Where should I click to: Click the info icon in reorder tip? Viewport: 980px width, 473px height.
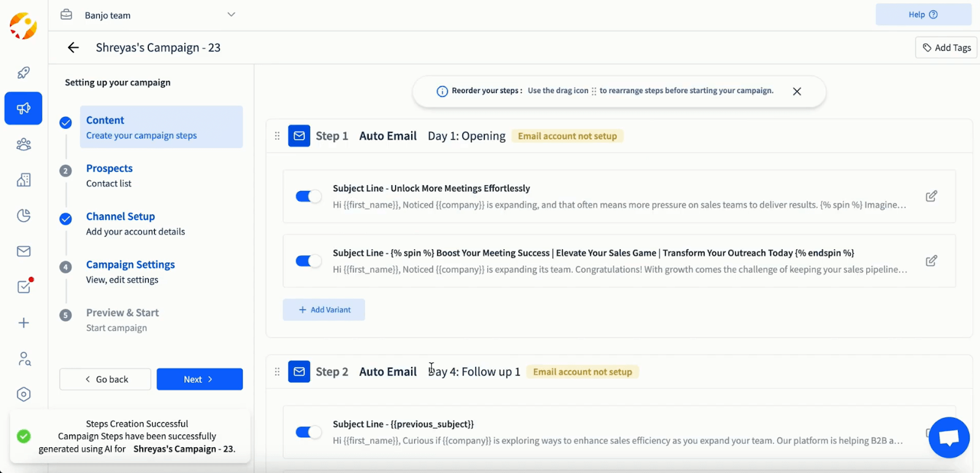point(442,91)
